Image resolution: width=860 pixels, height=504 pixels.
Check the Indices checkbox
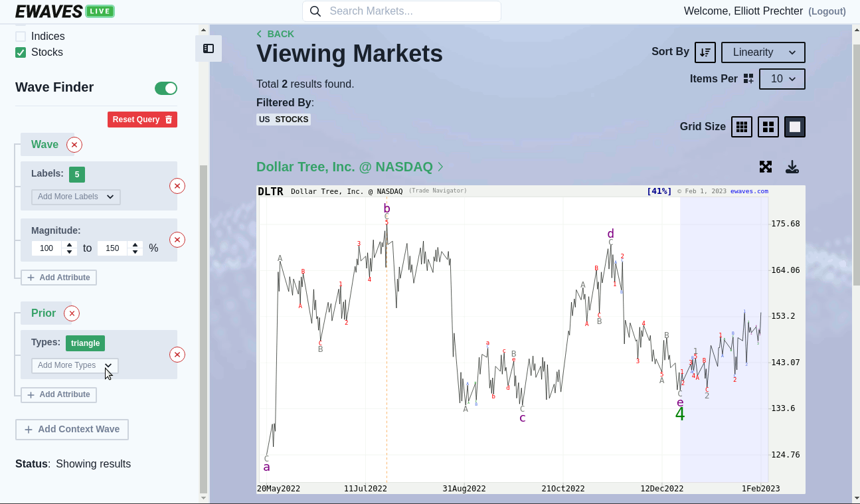pos(21,37)
